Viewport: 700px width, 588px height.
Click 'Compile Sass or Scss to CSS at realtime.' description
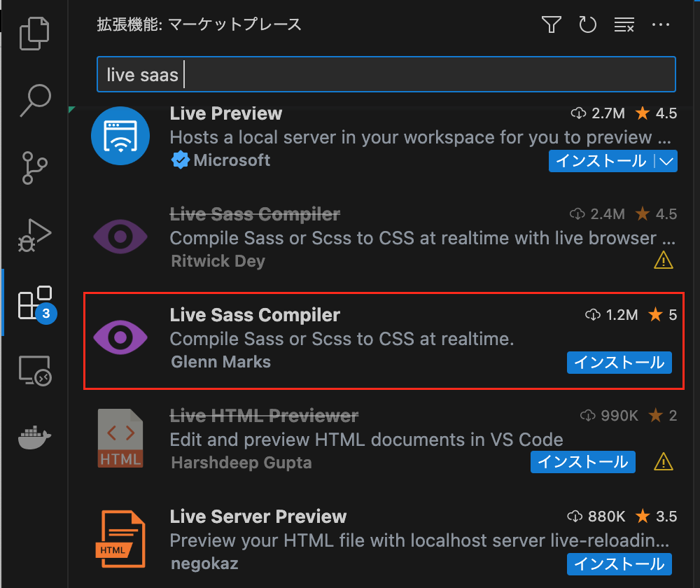click(342, 339)
